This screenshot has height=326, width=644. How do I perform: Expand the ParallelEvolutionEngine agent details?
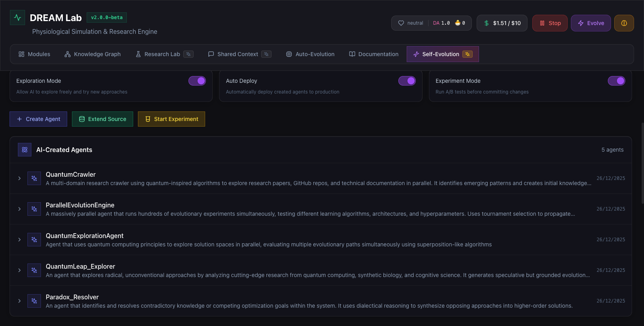tap(19, 209)
